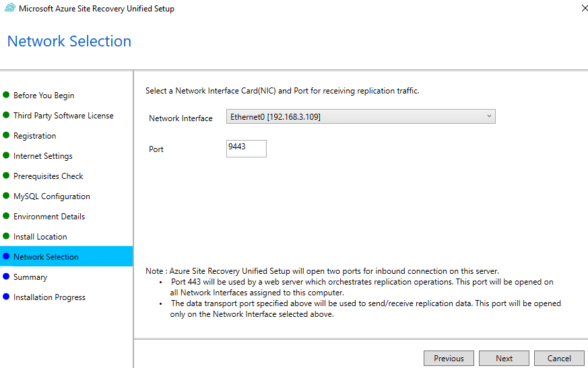This screenshot has width=588, height=368.
Task: Open the Network Interface dropdown
Action: point(361,116)
